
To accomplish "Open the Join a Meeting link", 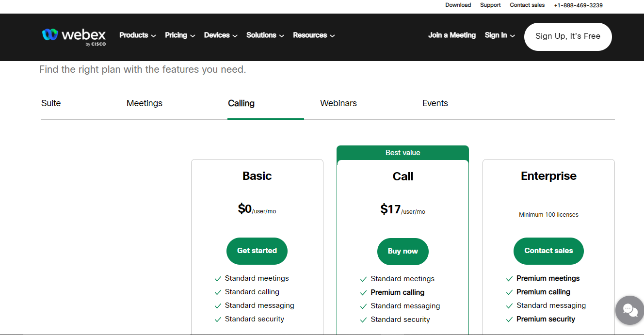I will pyautogui.click(x=452, y=35).
